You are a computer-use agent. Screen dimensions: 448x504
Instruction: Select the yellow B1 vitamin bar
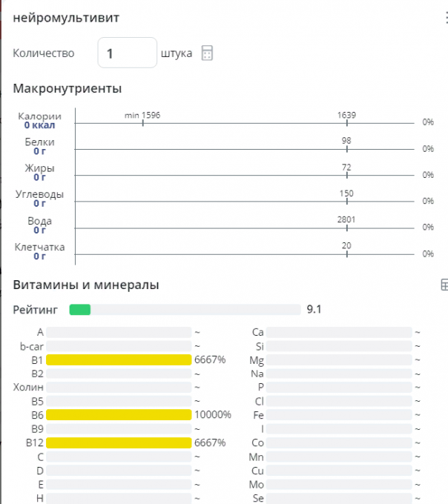(119, 360)
